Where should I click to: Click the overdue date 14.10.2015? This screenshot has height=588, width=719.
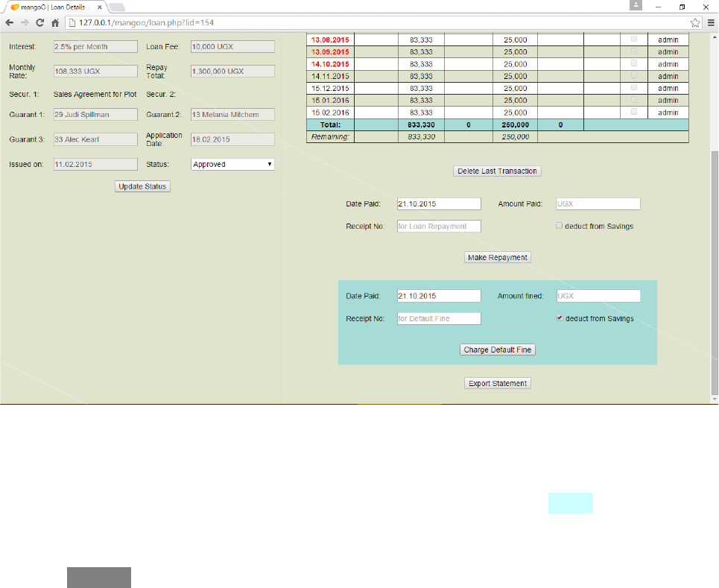click(x=330, y=64)
